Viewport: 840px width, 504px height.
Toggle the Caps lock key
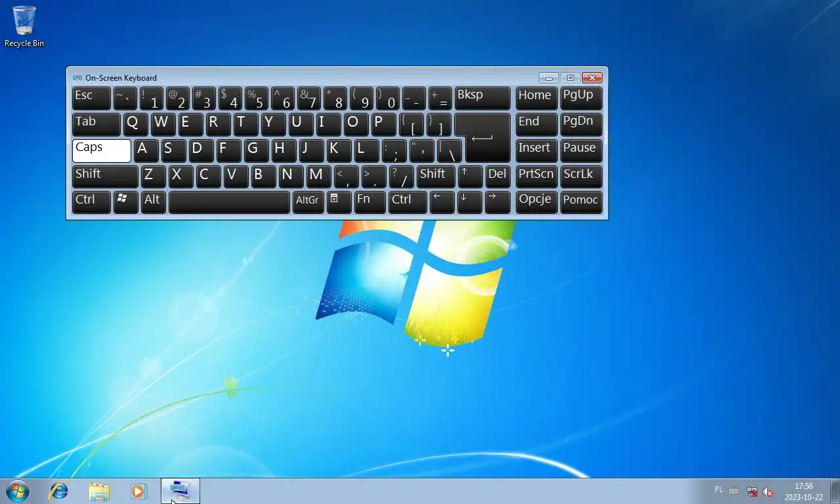102,150
